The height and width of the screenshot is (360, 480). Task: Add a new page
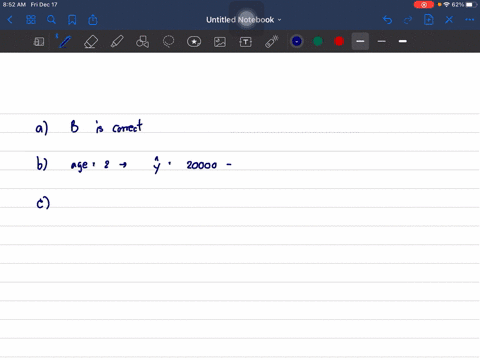click(428, 20)
